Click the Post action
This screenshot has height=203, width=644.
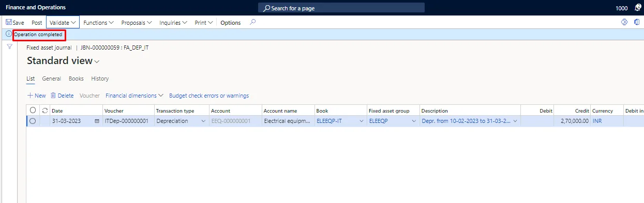37,23
